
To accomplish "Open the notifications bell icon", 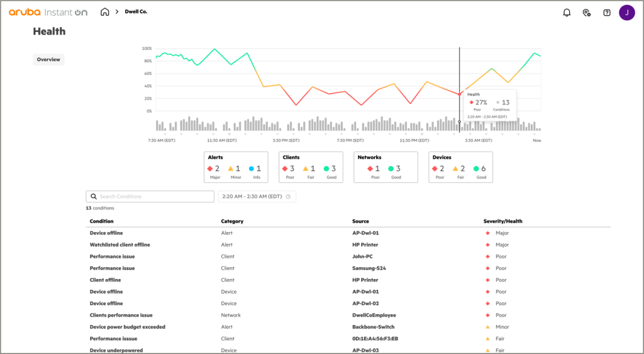I will point(567,13).
